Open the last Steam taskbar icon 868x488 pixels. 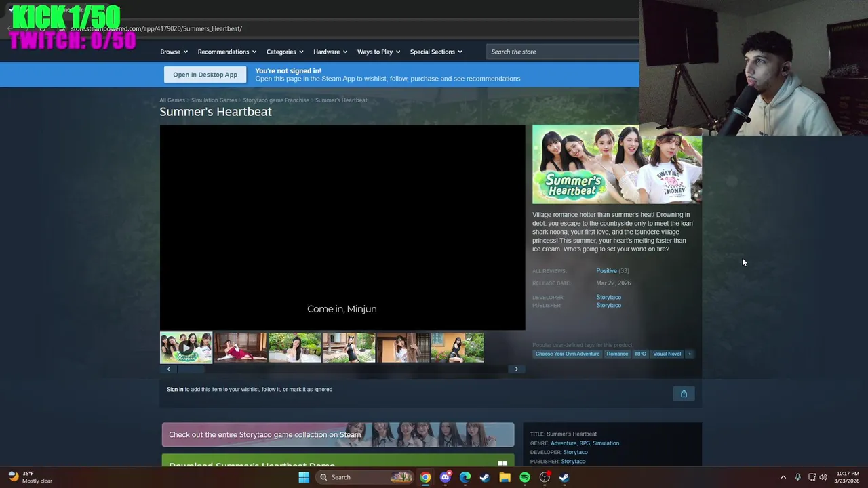(x=564, y=477)
